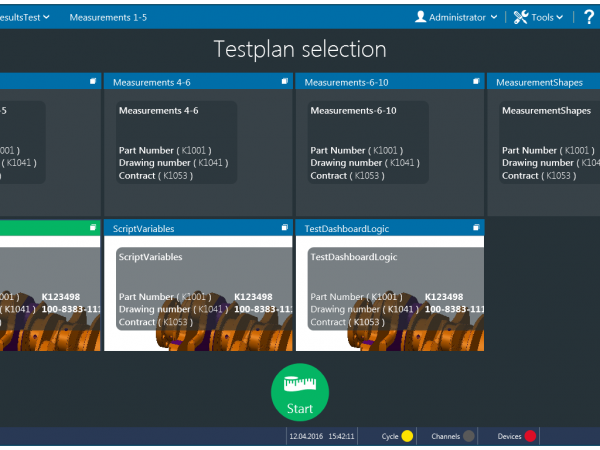600x450 pixels.
Task: Open the Administrator user dropdown
Action: coord(456,17)
